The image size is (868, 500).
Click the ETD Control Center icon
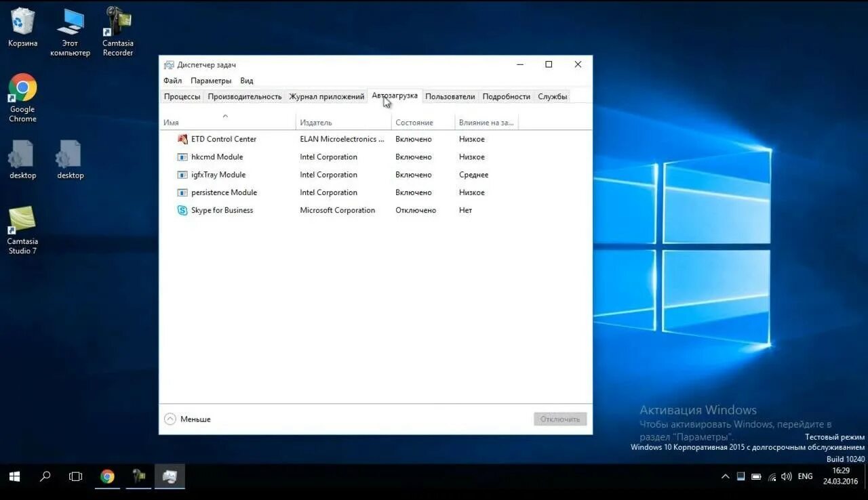point(182,139)
